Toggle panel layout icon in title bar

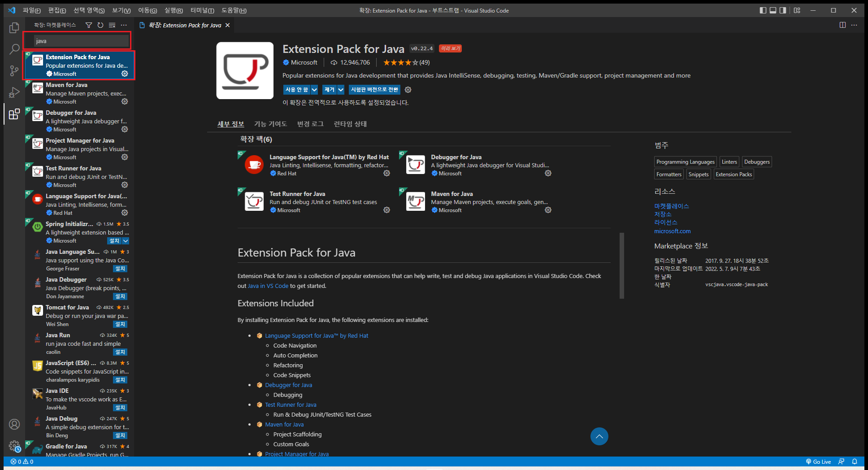click(x=773, y=10)
